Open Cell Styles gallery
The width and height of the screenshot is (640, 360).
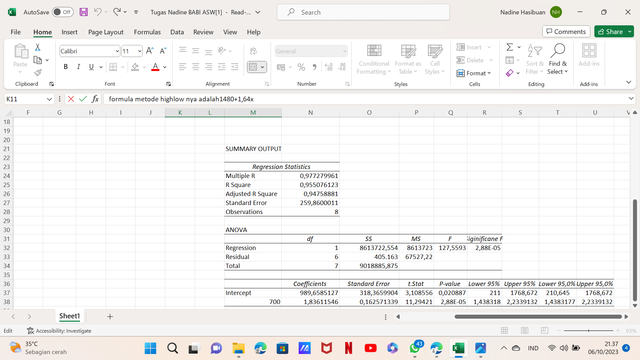pos(435,60)
